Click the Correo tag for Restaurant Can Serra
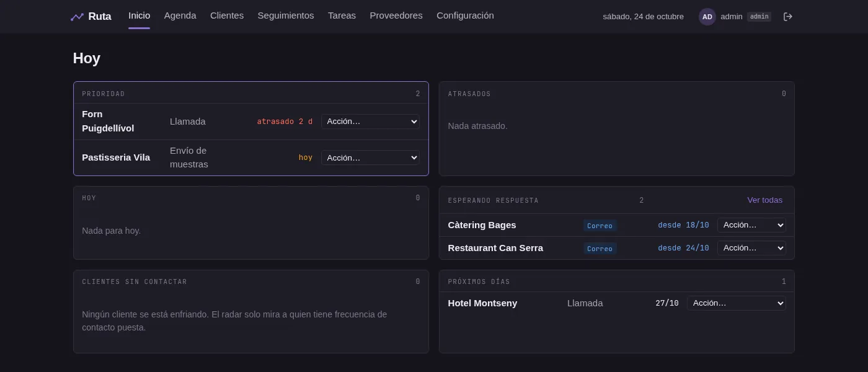Viewport: 868px width, 372px height. pyautogui.click(x=600, y=249)
